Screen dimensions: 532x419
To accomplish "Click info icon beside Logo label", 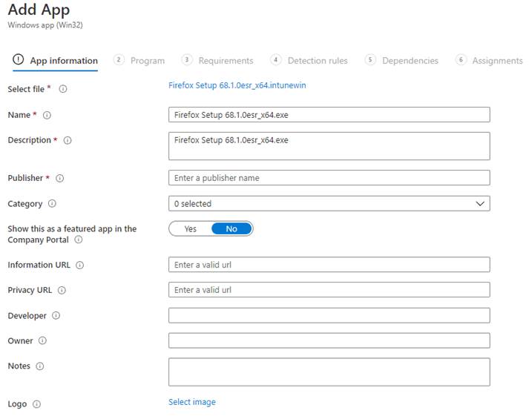I will [x=36, y=404].
